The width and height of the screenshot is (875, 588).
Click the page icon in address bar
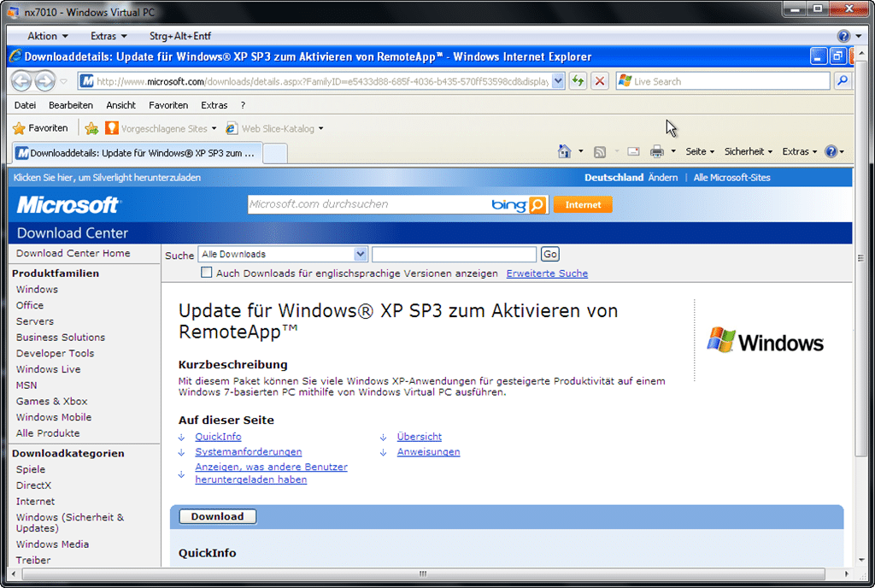pyautogui.click(x=87, y=81)
